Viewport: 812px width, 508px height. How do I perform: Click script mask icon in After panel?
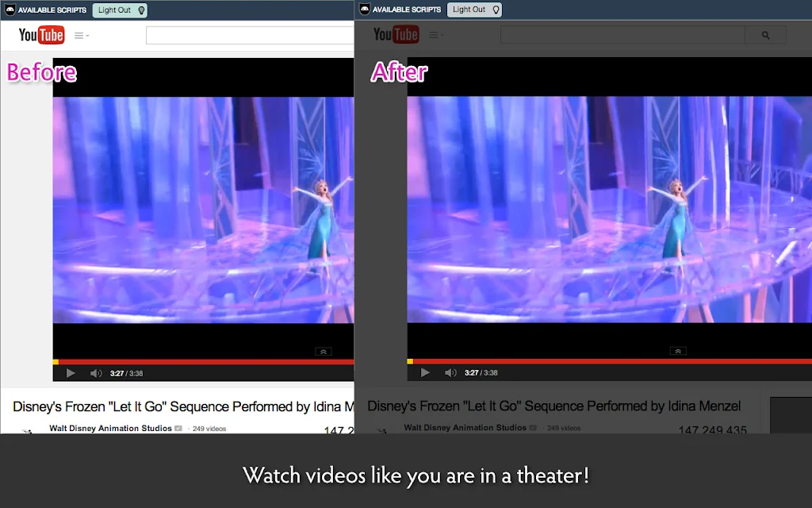tap(365, 10)
